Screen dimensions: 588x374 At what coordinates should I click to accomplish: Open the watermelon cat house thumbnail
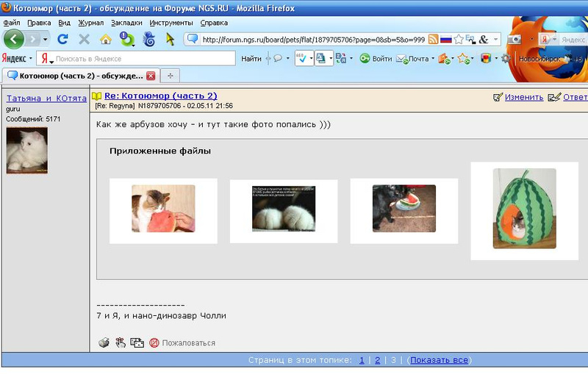coord(524,209)
